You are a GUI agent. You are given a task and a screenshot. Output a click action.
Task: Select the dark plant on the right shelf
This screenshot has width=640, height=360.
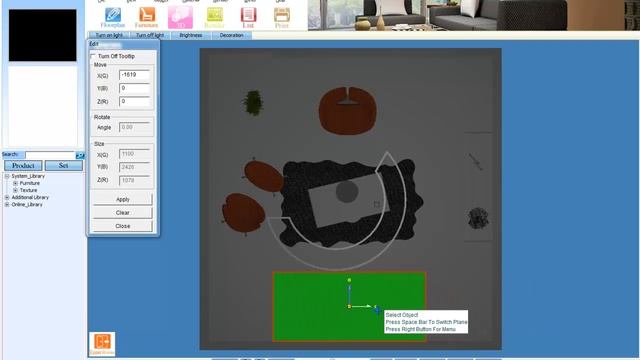click(478, 218)
